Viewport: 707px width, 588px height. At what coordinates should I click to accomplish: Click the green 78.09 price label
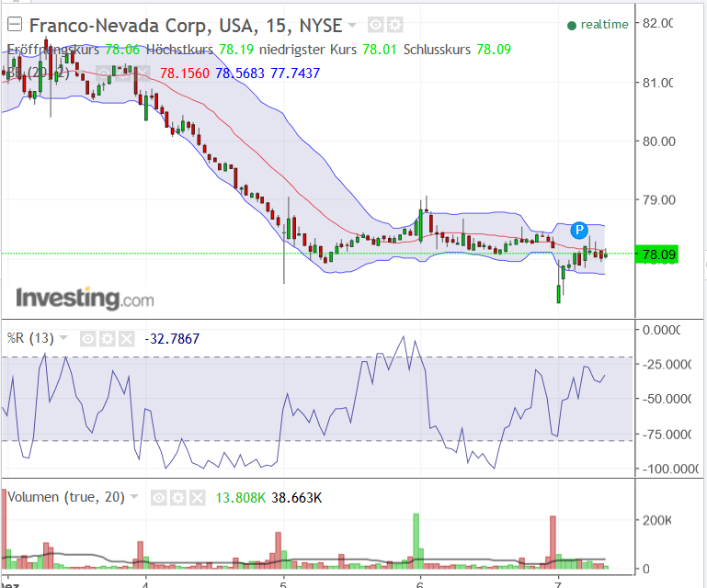(x=656, y=254)
